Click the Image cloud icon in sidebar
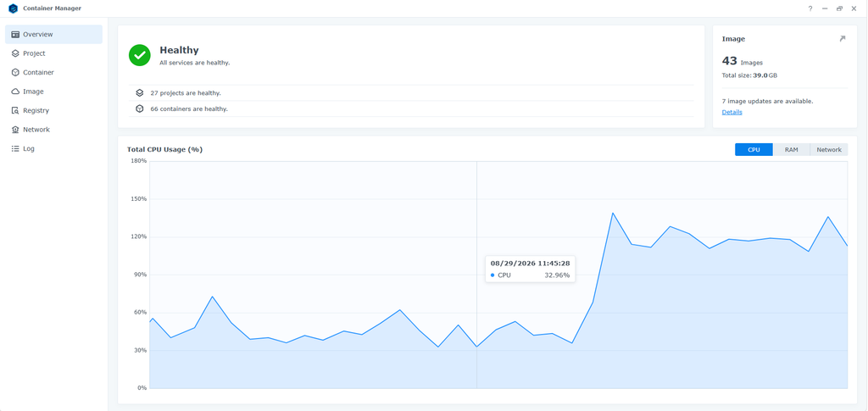Viewport: 868px width, 411px height. [15, 92]
